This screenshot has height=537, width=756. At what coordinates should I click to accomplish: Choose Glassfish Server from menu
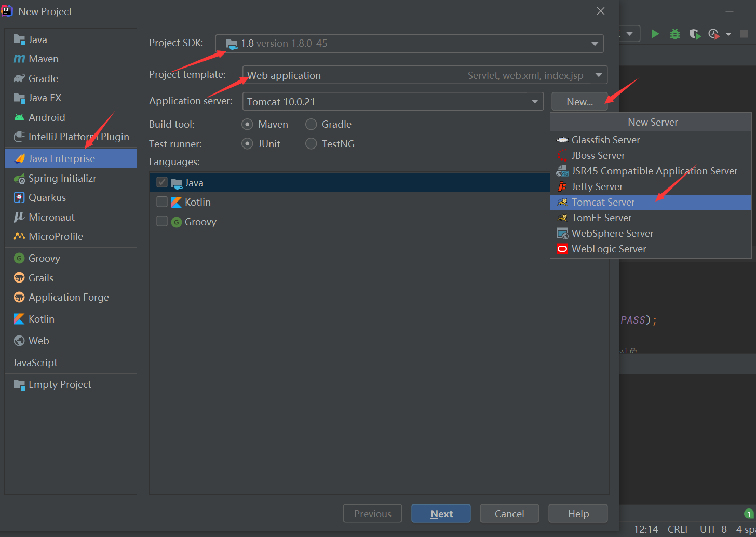pyautogui.click(x=651, y=140)
